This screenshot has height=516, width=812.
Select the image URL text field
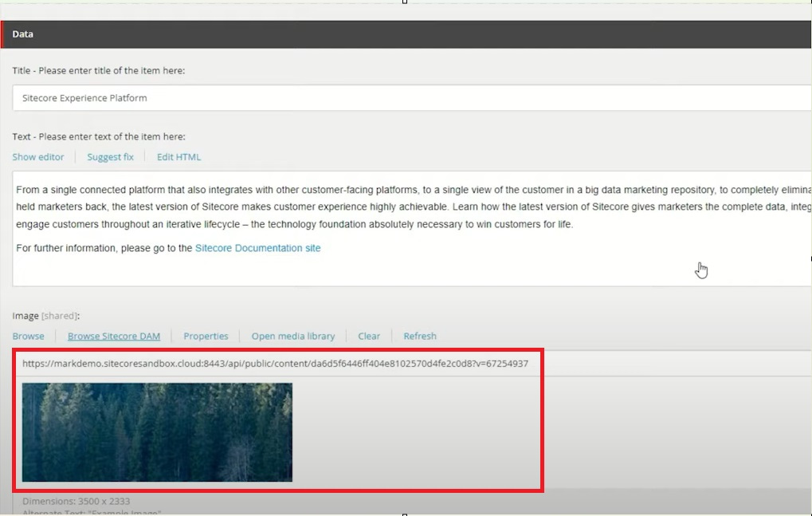(412, 364)
